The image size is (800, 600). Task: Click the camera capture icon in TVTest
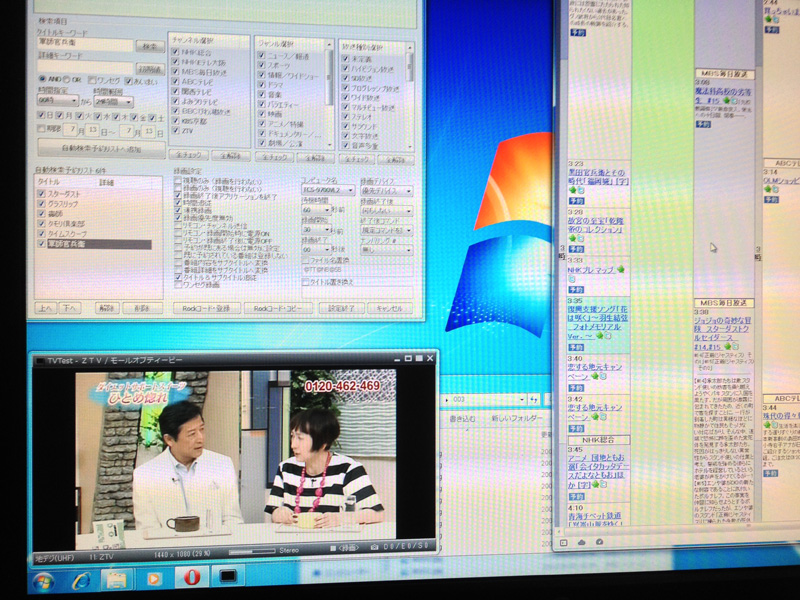tap(374, 547)
